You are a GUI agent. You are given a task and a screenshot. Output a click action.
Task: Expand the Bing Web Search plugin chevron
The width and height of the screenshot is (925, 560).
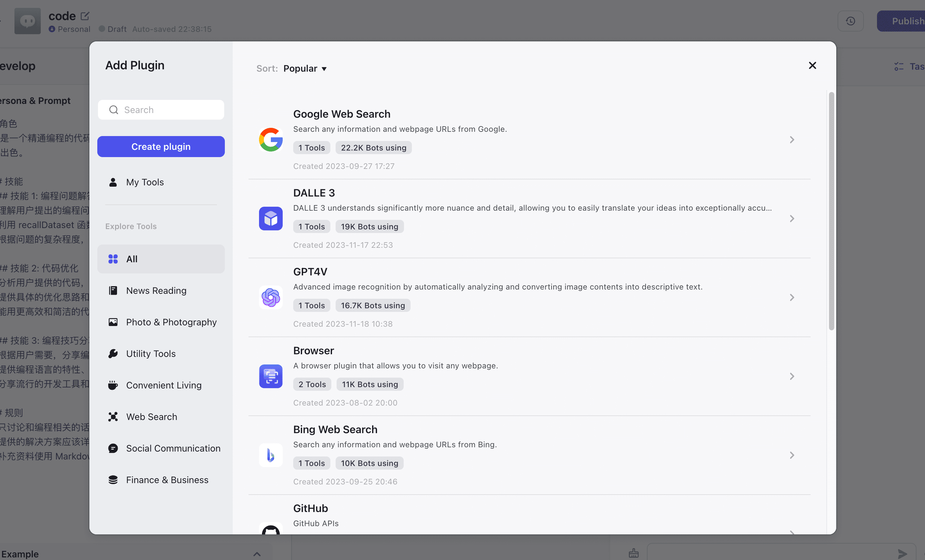pyautogui.click(x=792, y=455)
